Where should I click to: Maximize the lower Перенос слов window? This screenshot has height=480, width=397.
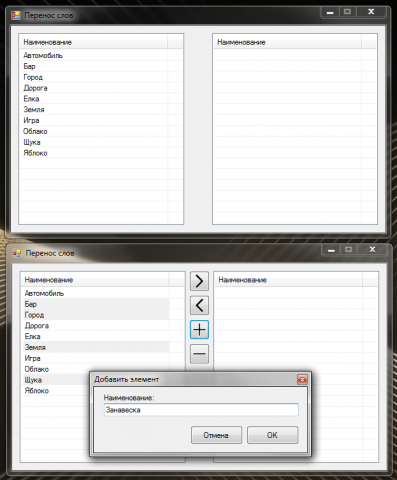[348, 249]
